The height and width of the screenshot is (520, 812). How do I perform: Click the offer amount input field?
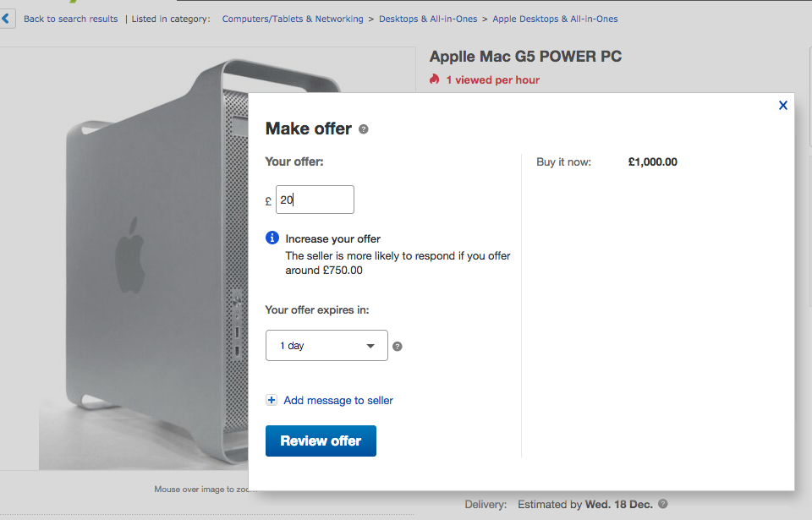pos(315,200)
